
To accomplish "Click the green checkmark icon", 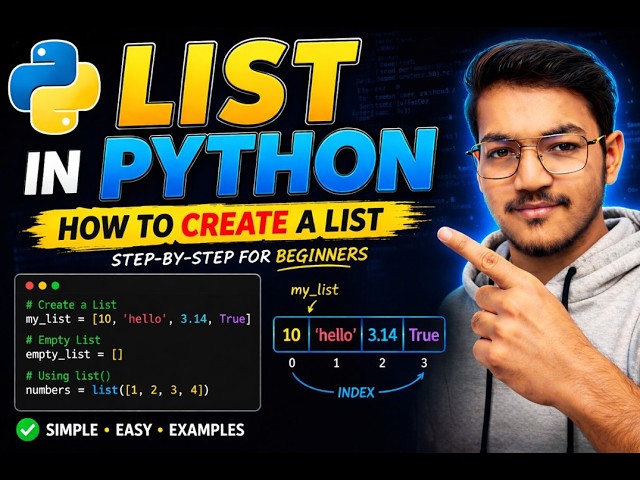I will [x=27, y=430].
